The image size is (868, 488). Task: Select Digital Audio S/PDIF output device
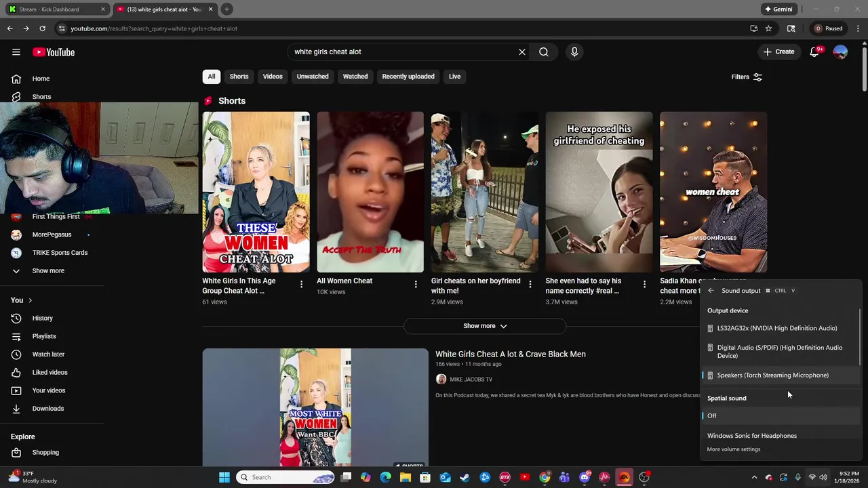[x=781, y=352]
